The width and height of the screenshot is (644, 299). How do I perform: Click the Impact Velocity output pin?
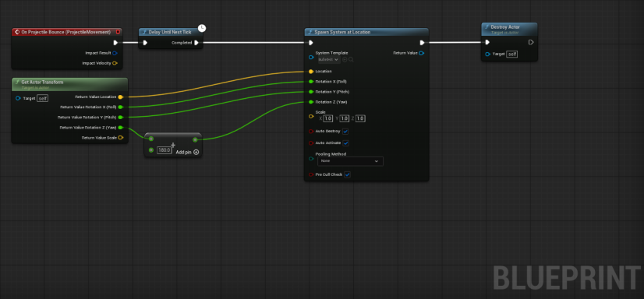pos(115,63)
